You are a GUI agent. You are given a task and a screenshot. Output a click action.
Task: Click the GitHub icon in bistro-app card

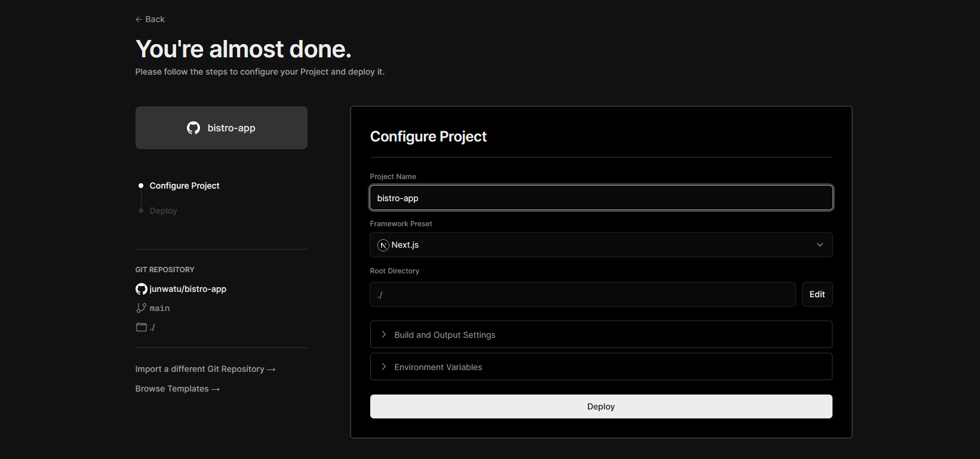193,128
